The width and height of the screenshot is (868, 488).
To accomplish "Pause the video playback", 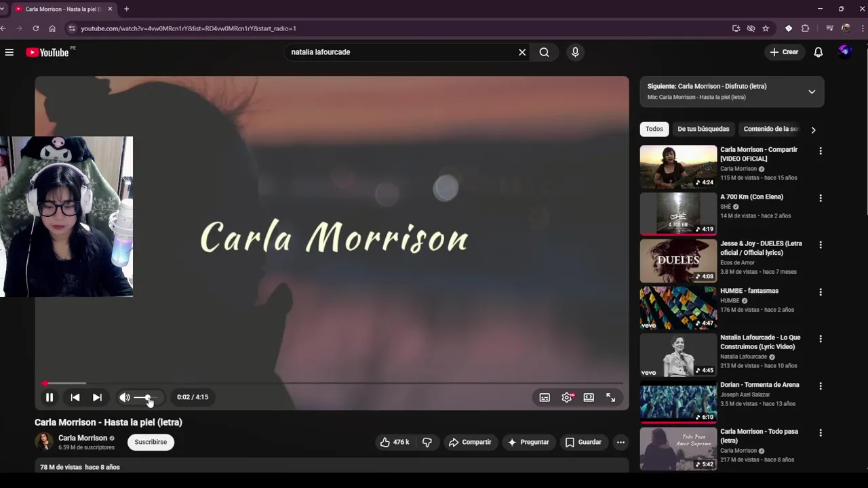I will click(50, 398).
